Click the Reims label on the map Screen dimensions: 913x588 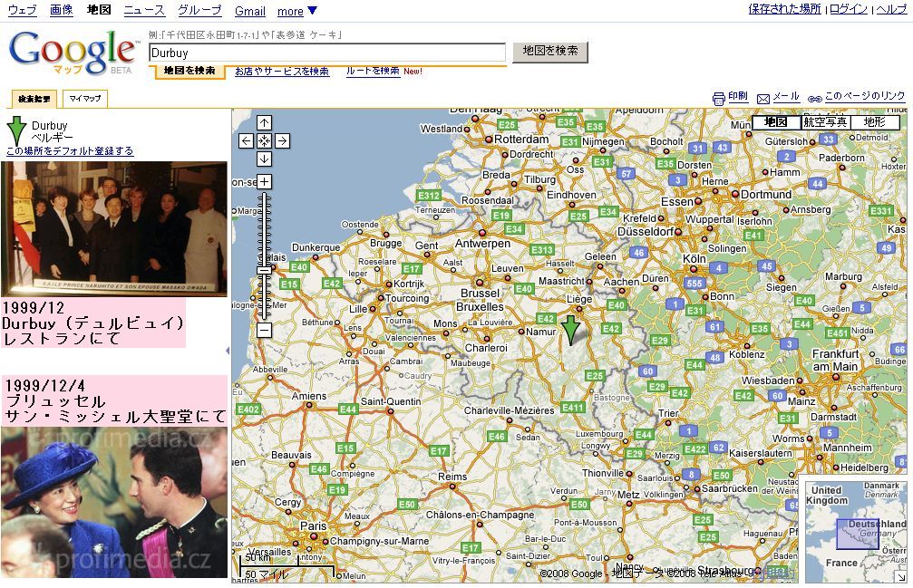[452, 477]
